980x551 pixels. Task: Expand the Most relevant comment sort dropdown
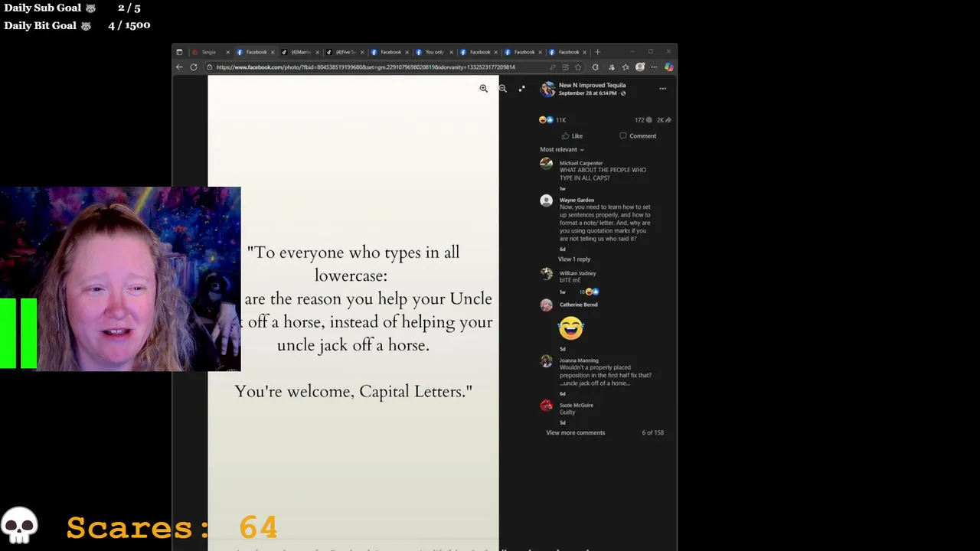pos(562,150)
